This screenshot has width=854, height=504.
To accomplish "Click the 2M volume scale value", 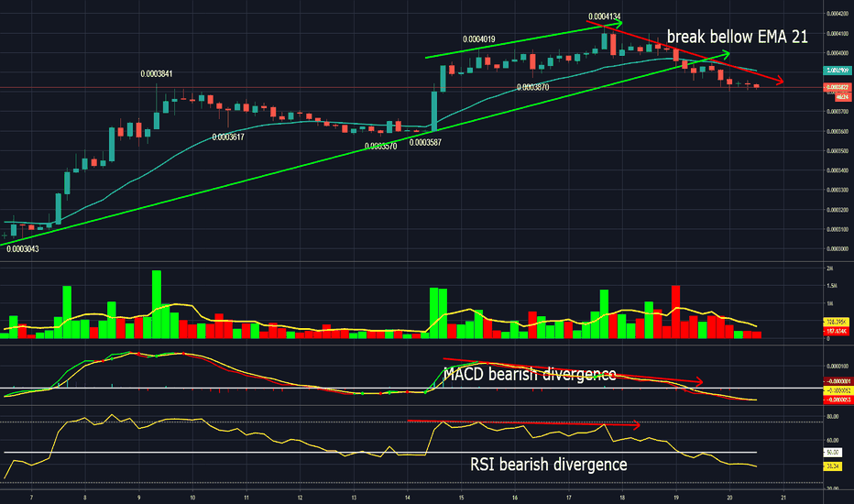I will [830, 268].
